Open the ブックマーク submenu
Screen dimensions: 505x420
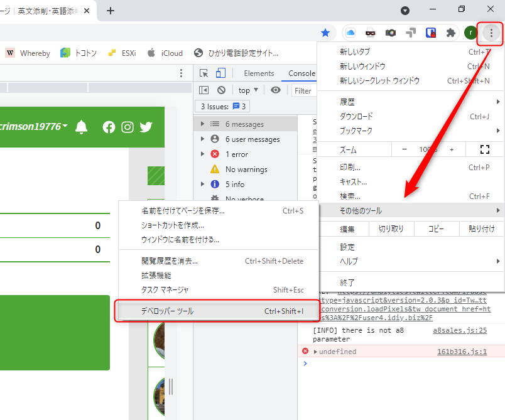point(411,131)
